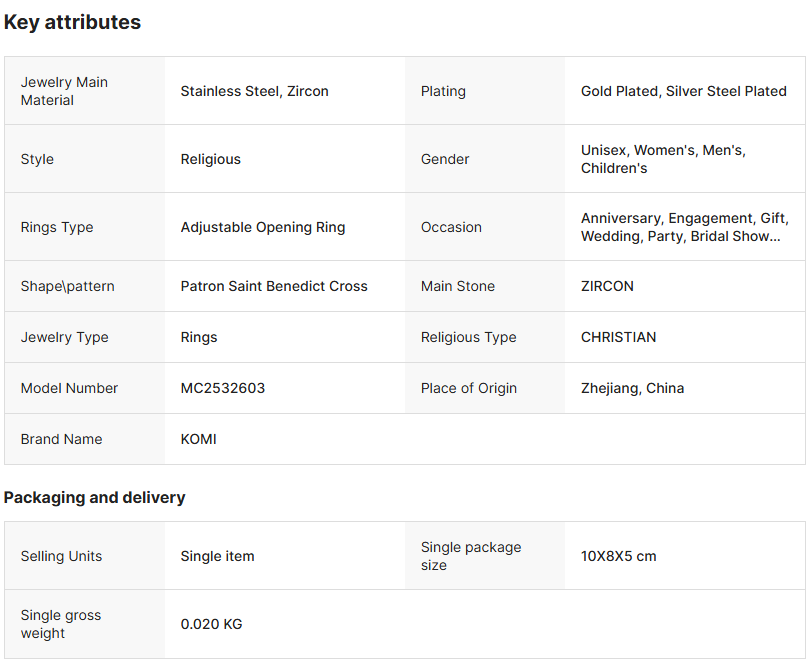Click the "CHRISTIAN" religious type value

coord(618,337)
